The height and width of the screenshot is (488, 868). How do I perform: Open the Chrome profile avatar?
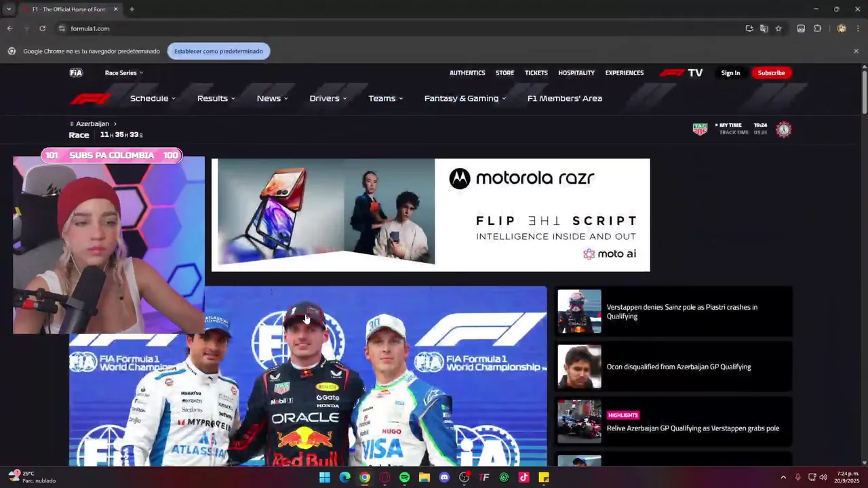coord(842,28)
